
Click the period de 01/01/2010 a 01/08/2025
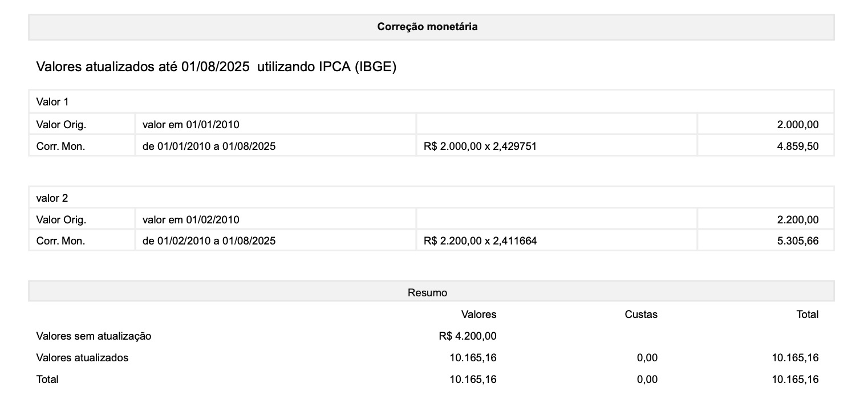pyautogui.click(x=209, y=146)
